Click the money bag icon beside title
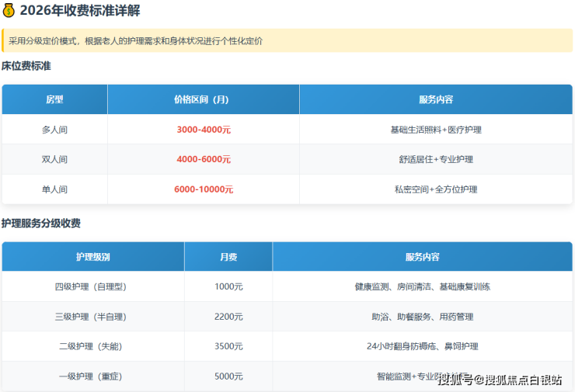Viewport: 575px width, 392px height. (9, 11)
